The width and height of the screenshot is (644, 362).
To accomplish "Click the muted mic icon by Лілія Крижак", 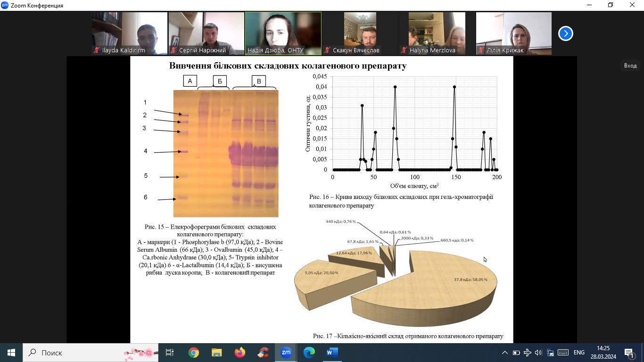I will (x=480, y=50).
